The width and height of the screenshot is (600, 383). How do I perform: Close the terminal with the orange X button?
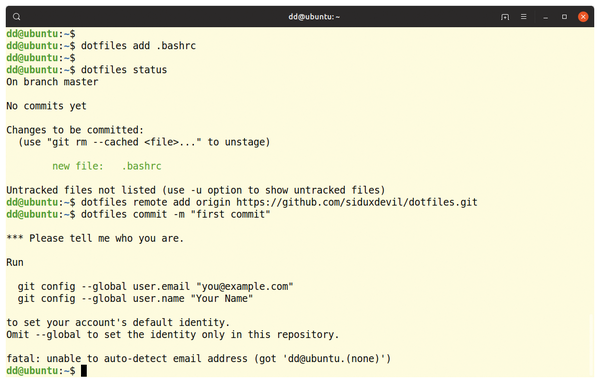tap(583, 16)
